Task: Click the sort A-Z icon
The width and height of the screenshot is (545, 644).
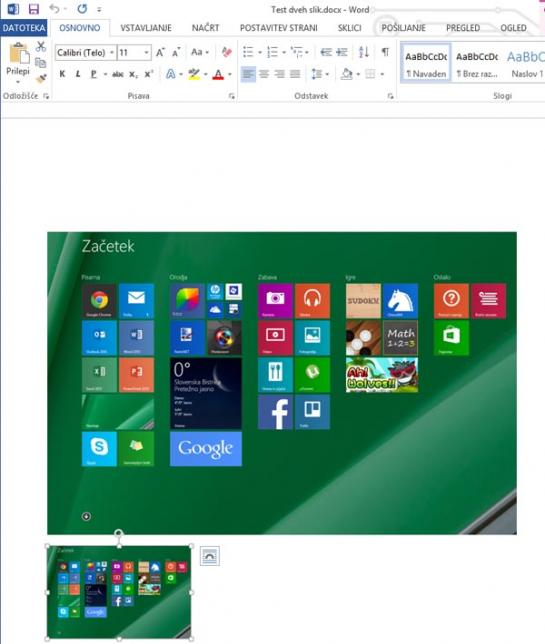Action: point(364,52)
